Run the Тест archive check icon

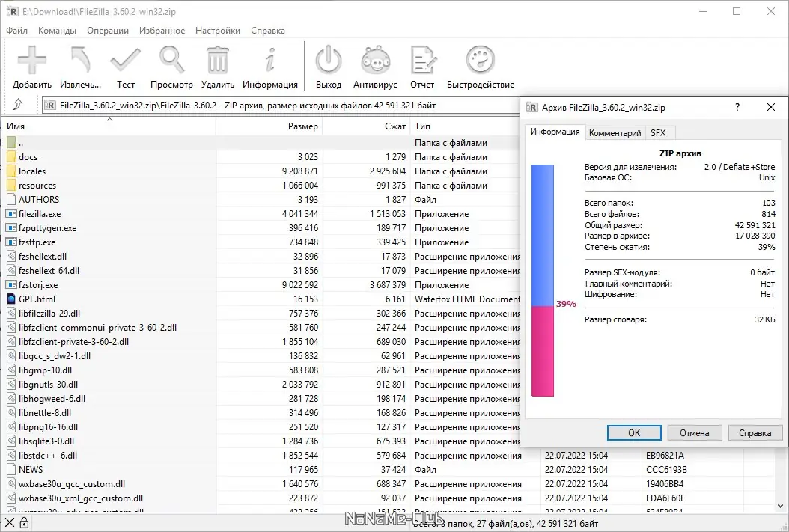[126, 61]
